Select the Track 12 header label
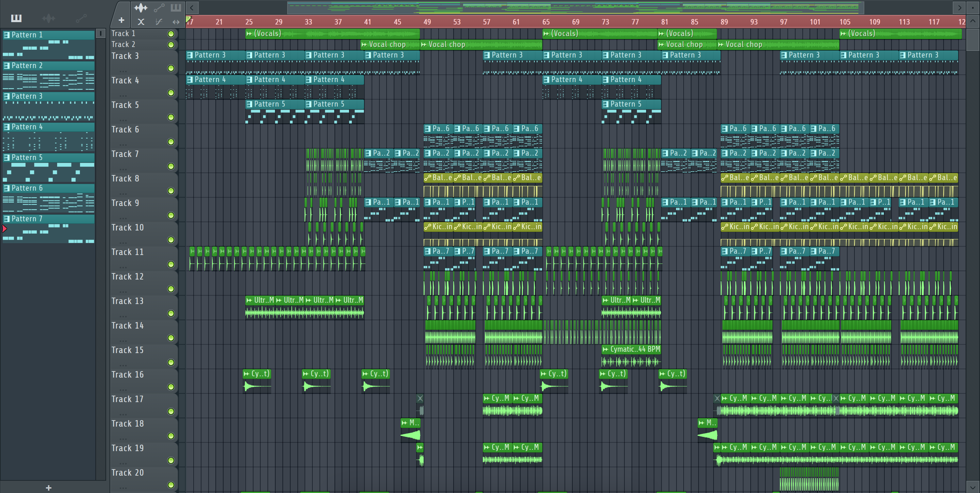The width and height of the screenshot is (980, 493). [128, 276]
